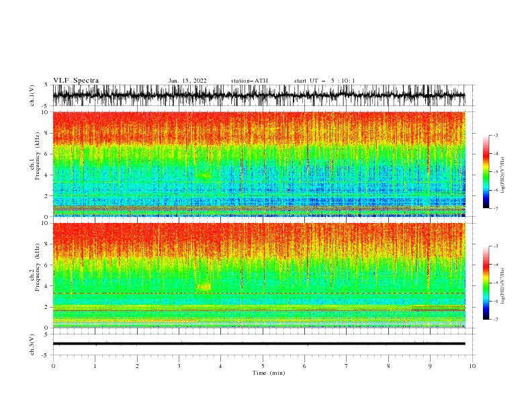Image resolution: width=532 pixels, height=411 pixels.
Task: Click the 'start UT = 5 :10: 1' text
Action: (x=324, y=81)
